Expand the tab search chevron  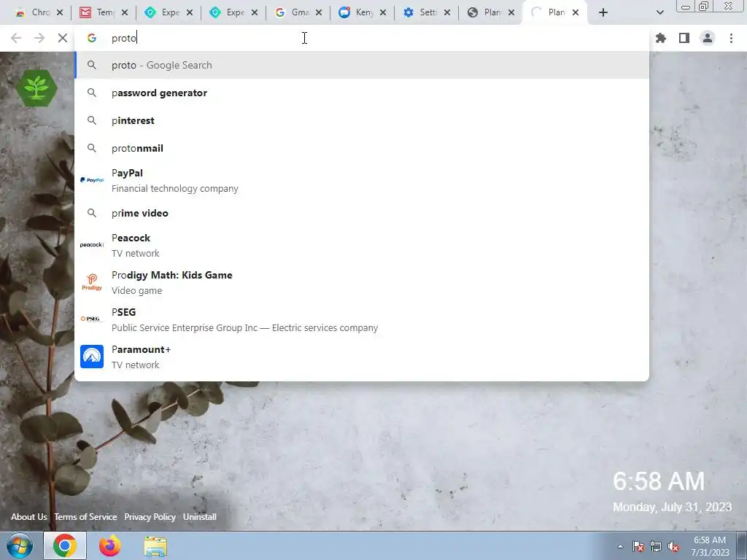tap(659, 12)
